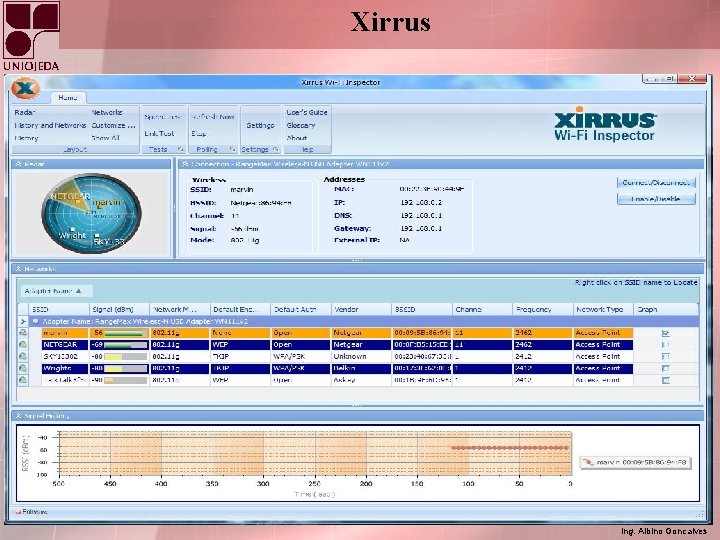Sort by the Channel column header
The height and width of the screenshot is (540, 720).
pos(482,309)
